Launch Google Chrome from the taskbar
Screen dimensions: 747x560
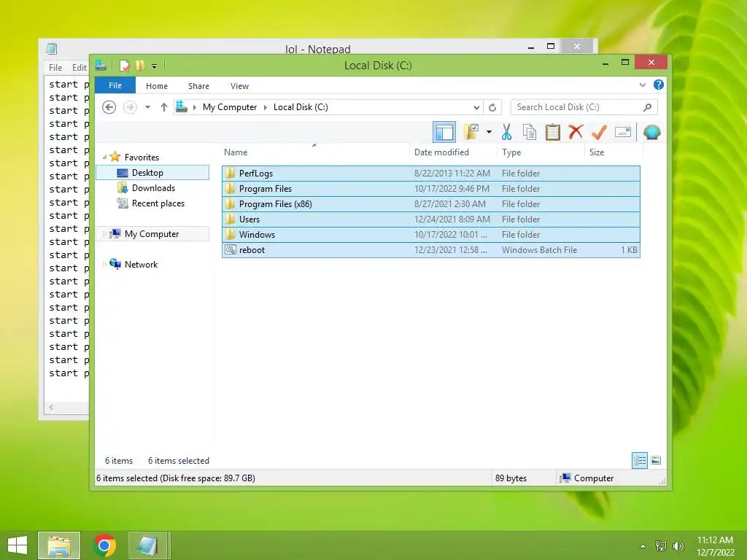104,545
